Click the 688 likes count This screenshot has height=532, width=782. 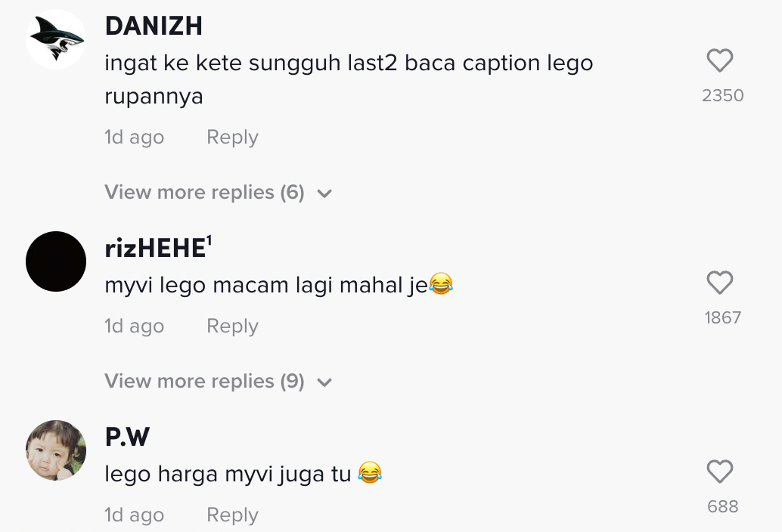(x=722, y=507)
